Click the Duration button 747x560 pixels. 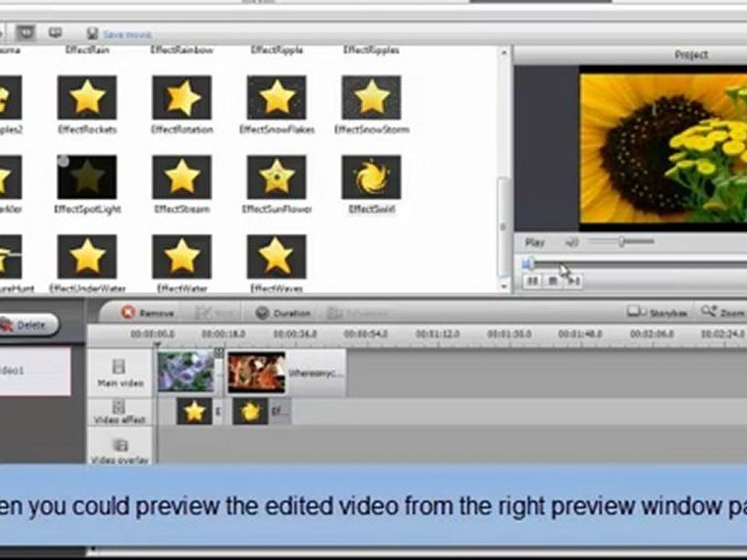coord(283,313)
